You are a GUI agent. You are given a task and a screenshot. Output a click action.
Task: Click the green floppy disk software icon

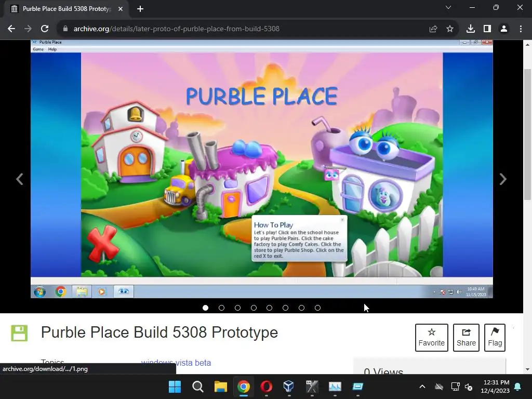coord(19,333)
